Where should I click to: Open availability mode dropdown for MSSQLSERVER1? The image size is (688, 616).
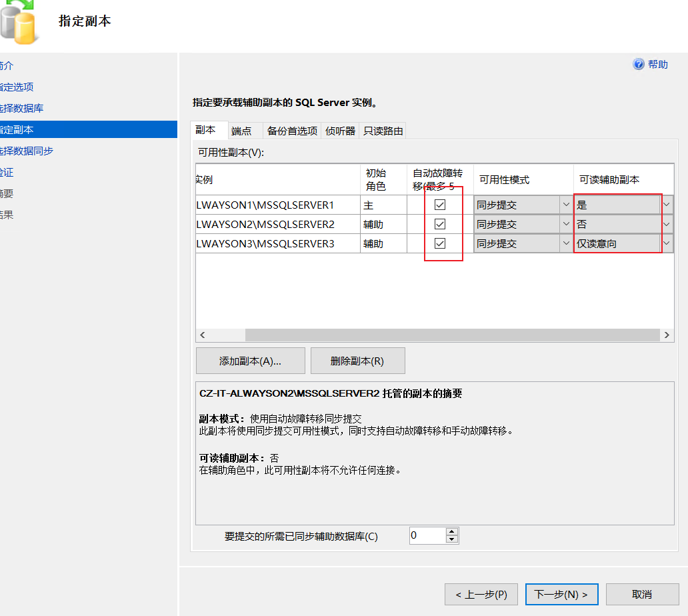pos(566,205)
